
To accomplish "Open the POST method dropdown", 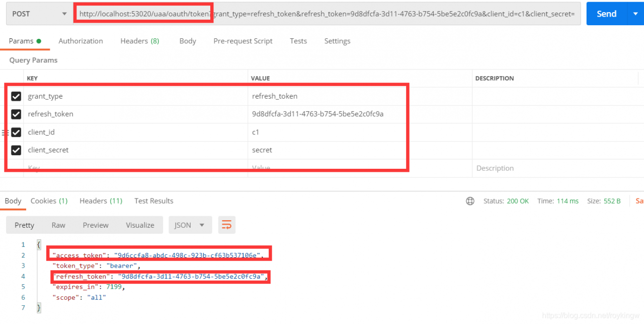I will 39,14.
